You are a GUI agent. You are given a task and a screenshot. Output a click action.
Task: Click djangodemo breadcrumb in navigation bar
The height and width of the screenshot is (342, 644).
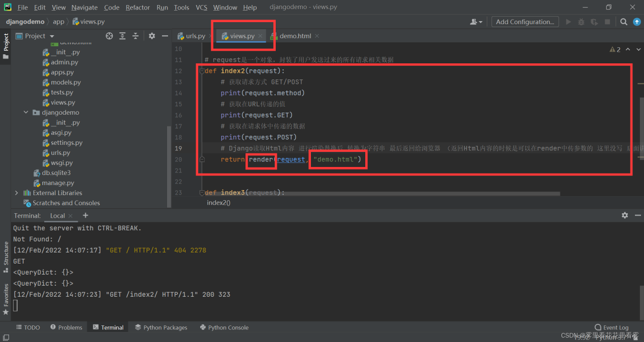(x=25, y=22)
